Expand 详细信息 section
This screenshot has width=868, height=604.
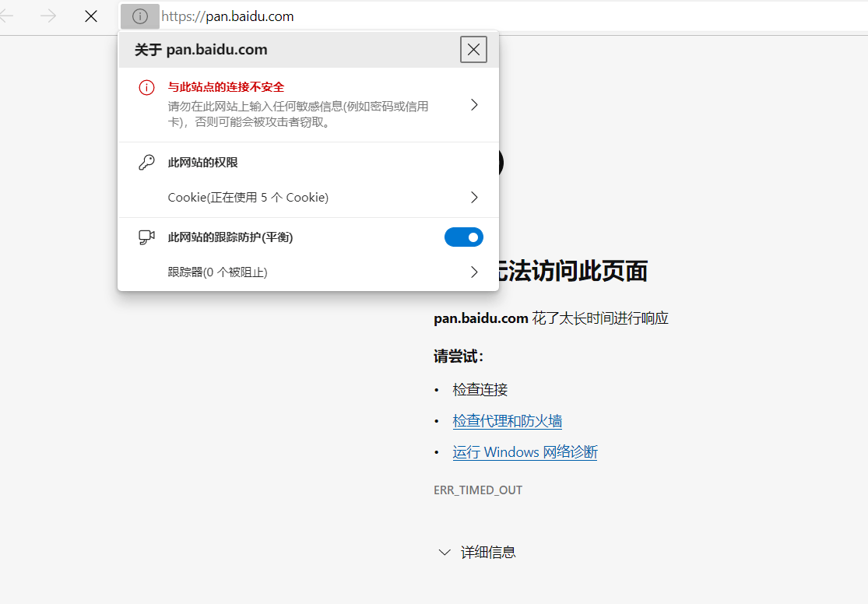(476, 552)
